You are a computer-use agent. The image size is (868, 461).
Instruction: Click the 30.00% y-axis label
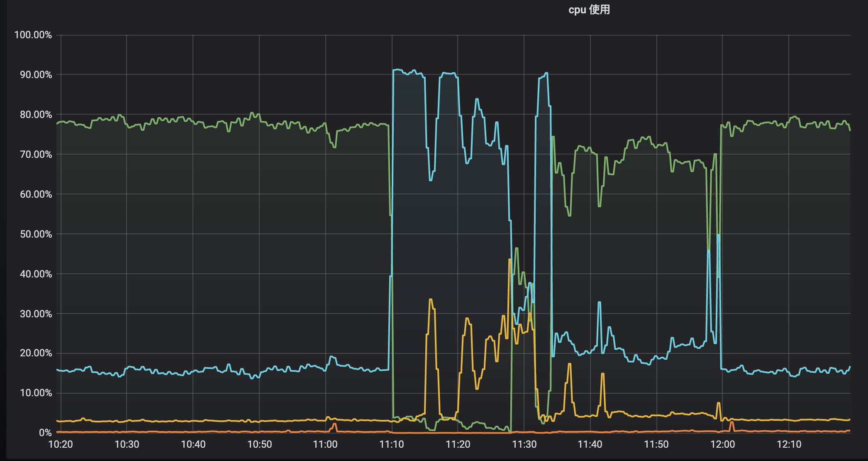click(x=36, y=314)
